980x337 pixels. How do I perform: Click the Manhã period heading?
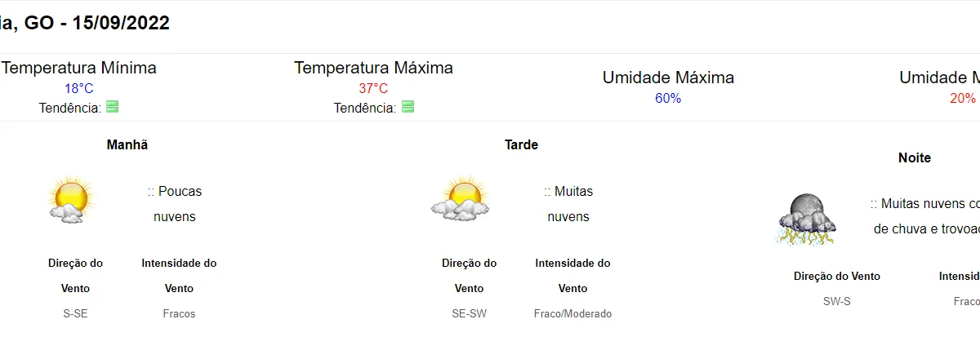[127, 144]
